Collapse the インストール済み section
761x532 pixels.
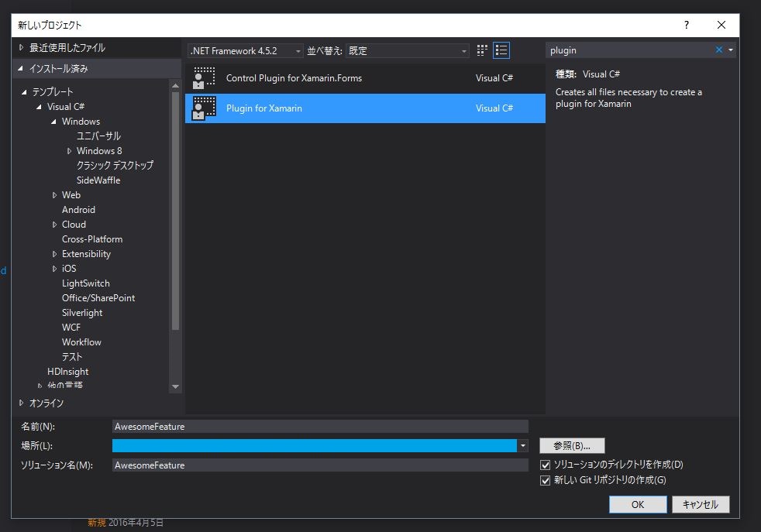[20, 69]
